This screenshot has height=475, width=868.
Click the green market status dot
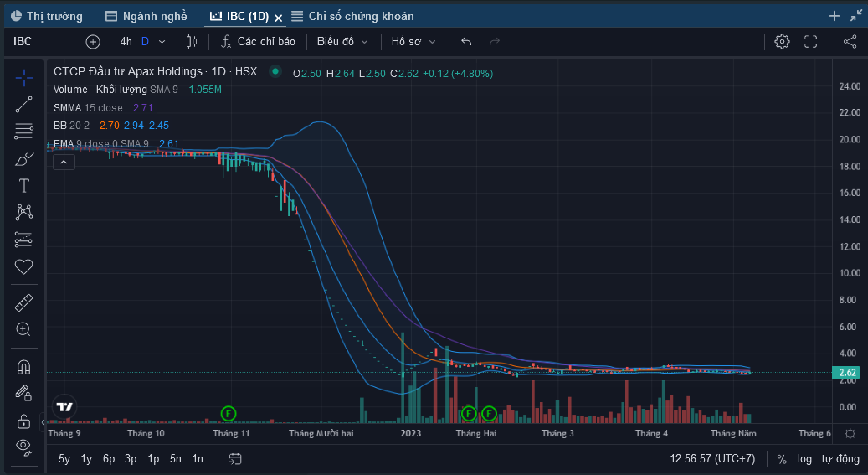[275, 71]
